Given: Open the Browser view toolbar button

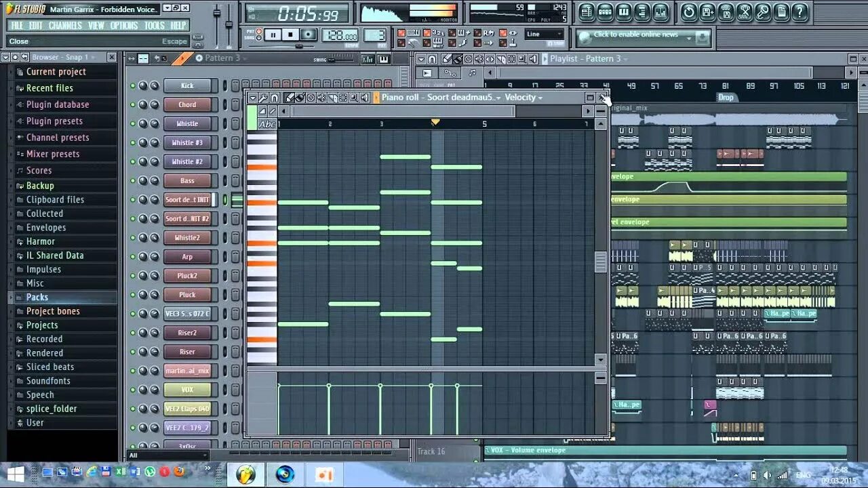Looking at the screenshot, I should click(x=642, y=12).
